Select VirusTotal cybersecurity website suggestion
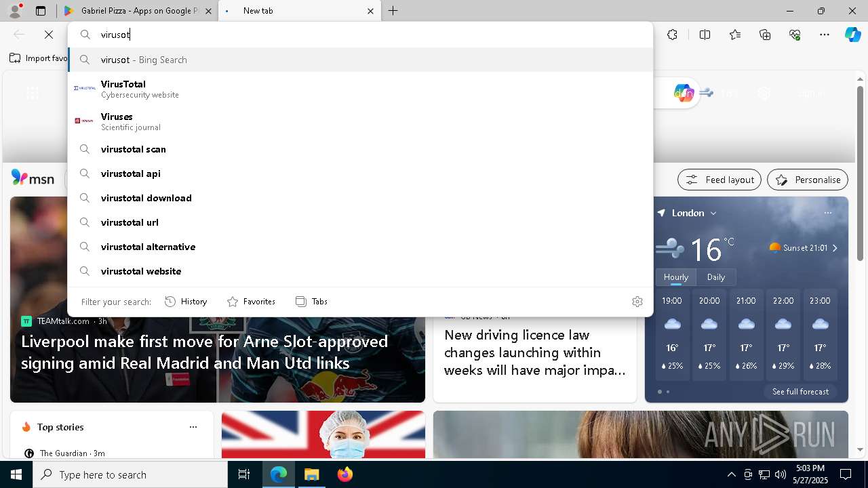Viewport: 868px width, 488px height. [360, 89]
